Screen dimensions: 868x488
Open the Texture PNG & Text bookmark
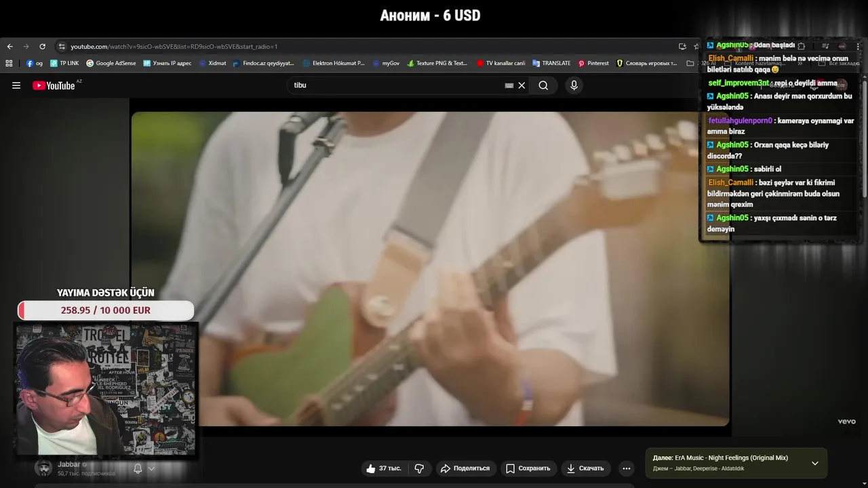437,63
